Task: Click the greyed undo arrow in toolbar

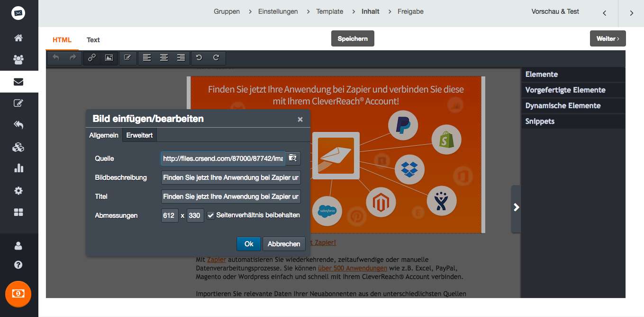Action: [56, 57]
